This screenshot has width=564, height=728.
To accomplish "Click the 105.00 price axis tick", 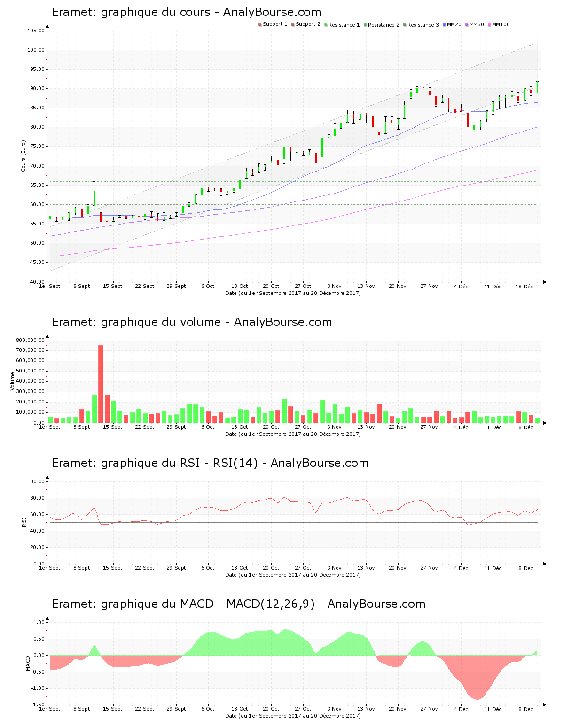I will click(36, 31).
